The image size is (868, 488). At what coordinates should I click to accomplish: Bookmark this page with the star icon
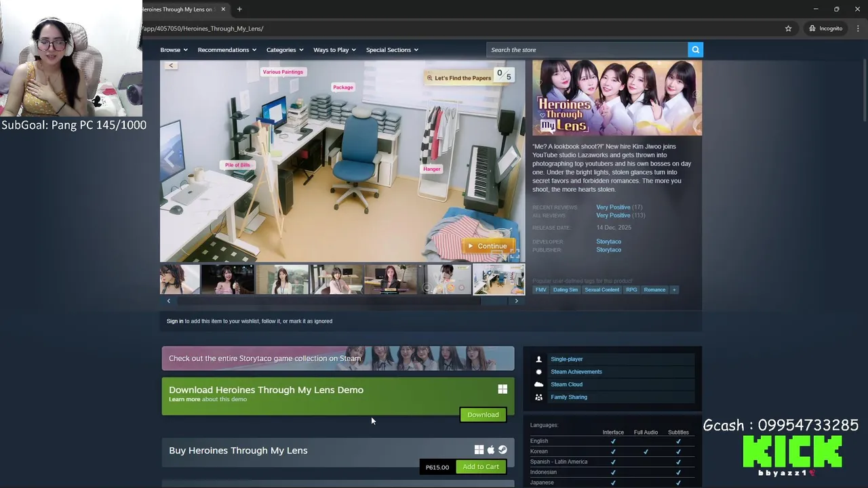pyautogui.click(x=788, y=28)
